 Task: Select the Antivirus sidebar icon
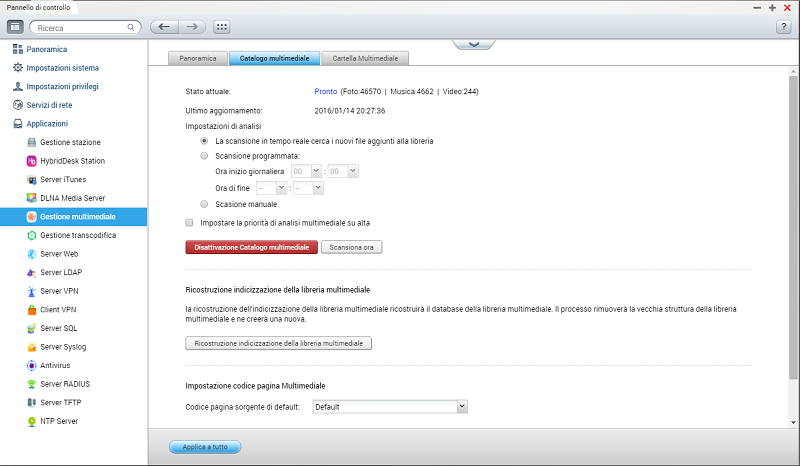[32, 366]
